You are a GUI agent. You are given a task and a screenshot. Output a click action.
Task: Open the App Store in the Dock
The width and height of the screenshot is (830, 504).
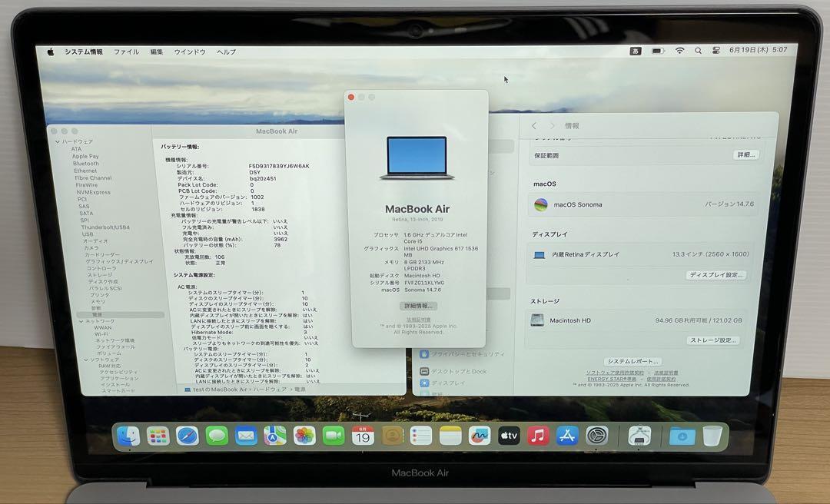click(x=567, y=436)
